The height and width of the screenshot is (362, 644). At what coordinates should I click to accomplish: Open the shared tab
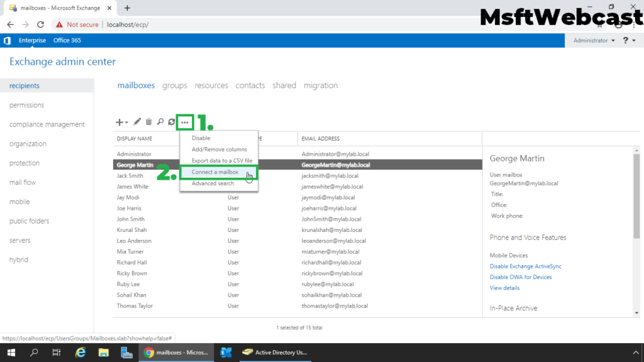284,85
